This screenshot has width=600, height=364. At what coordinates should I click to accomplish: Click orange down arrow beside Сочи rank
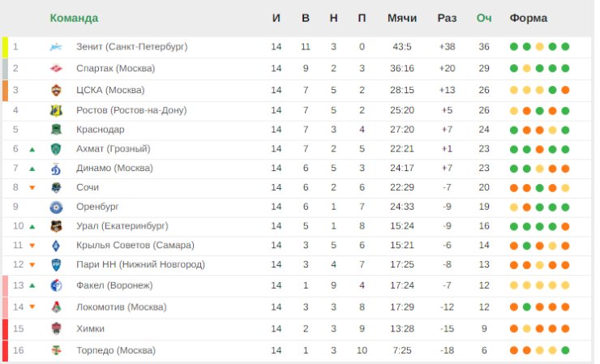point(32,187)
